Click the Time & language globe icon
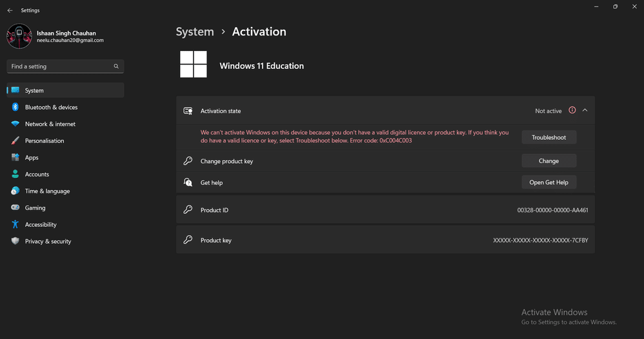644x339 pixels. pos(15,191)
